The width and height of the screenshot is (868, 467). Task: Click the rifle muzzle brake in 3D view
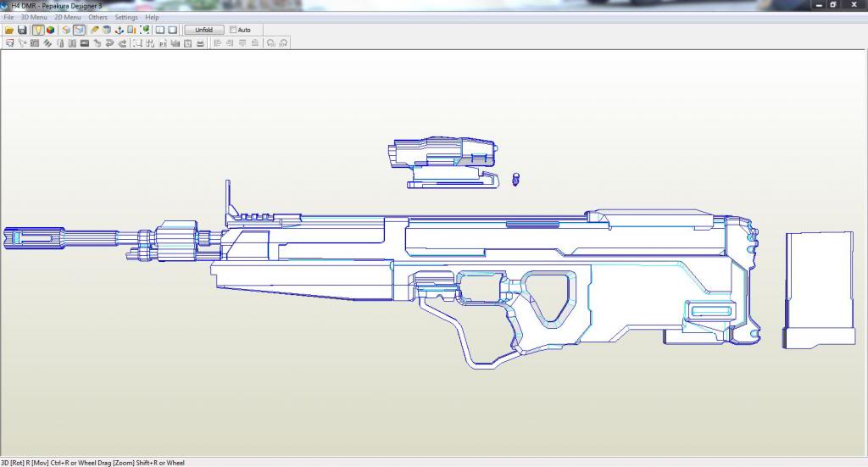(x=33, y=238)
